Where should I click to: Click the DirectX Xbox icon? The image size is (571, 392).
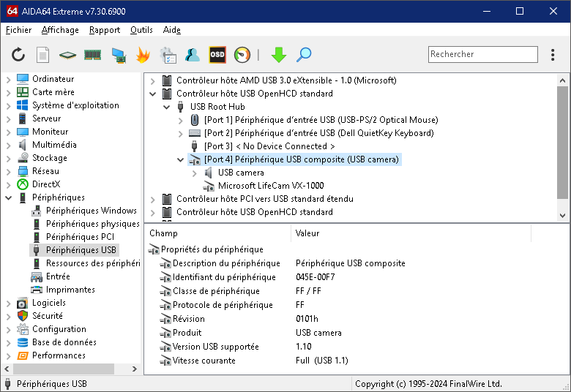[23, 184]
